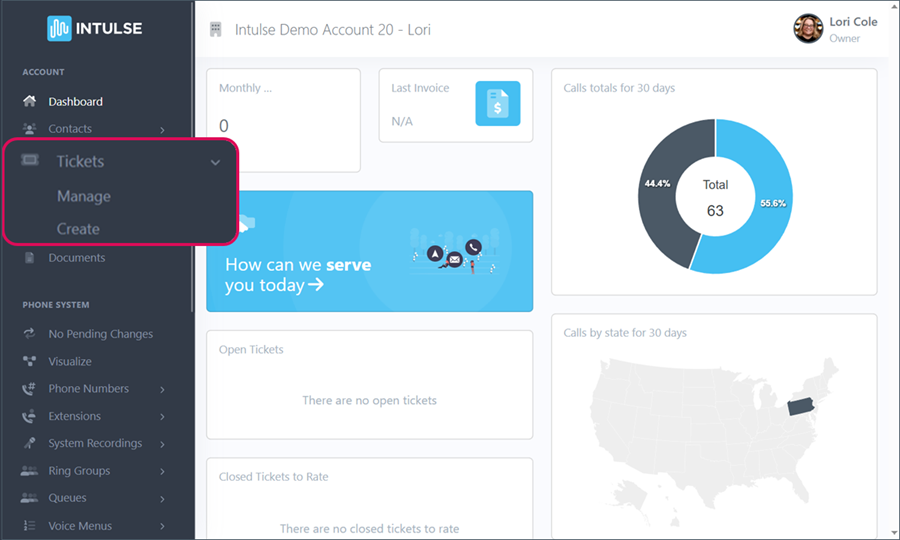Expand the Queues submenu arrow
This screenshot has height=540, width=900.
162,498
